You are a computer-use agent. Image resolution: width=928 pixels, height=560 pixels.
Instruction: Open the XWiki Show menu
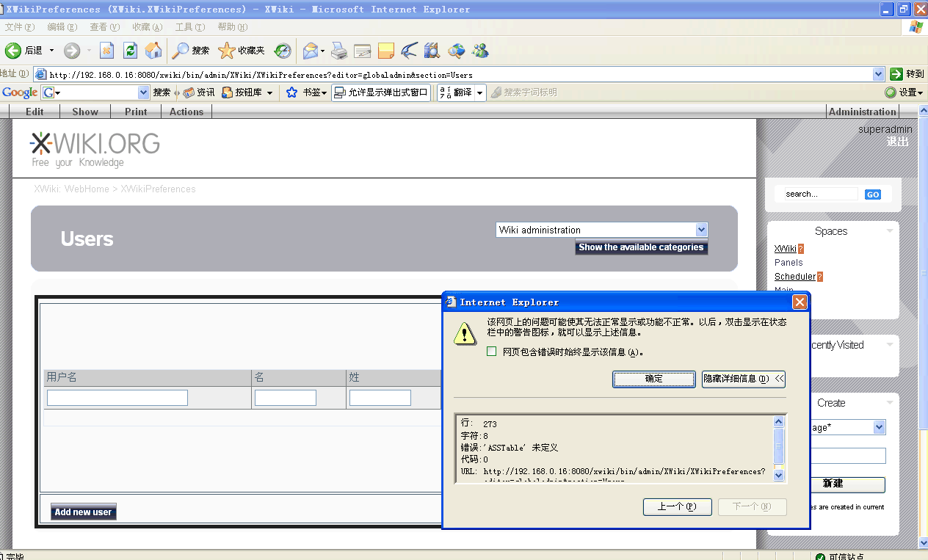click(x=85, y=112)
